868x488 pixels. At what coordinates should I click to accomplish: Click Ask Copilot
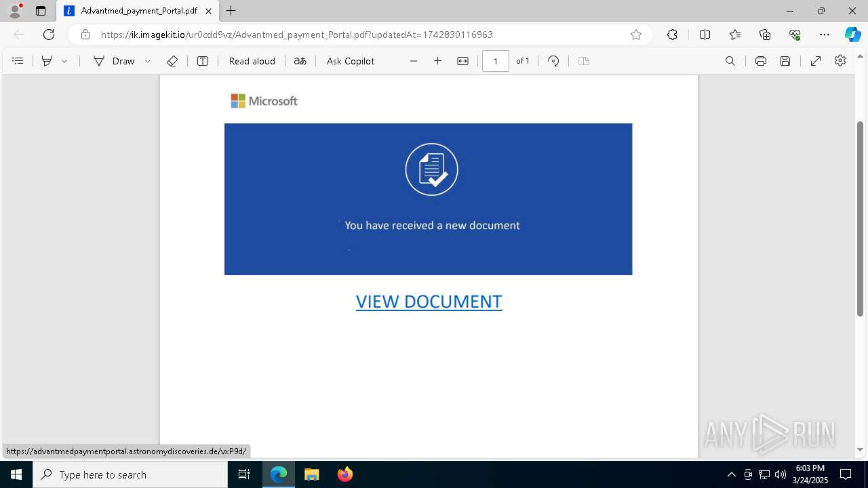coord(351,61)
